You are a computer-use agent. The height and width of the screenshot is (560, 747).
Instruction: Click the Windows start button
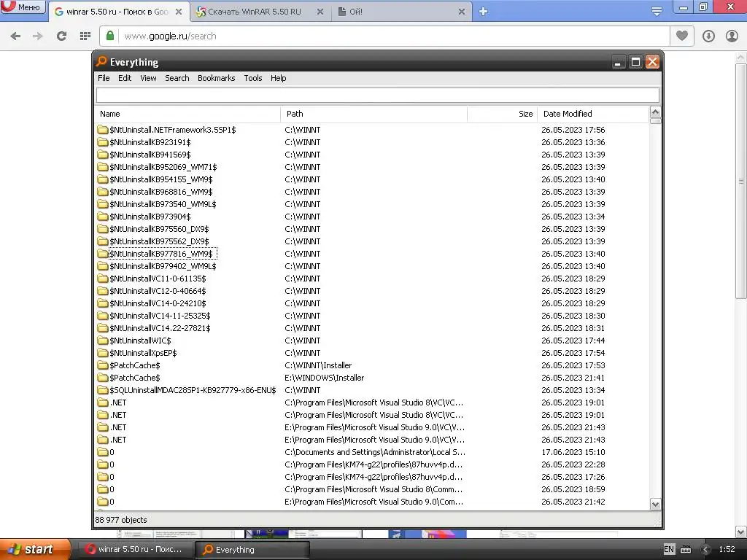click(x=35, y=549)
